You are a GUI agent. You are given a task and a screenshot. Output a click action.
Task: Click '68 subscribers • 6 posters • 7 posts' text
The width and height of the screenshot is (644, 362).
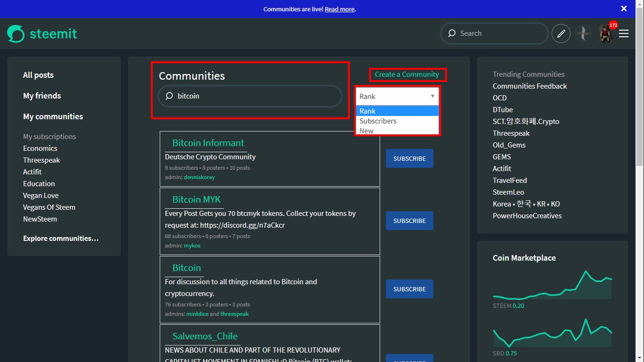coord(207,236)
